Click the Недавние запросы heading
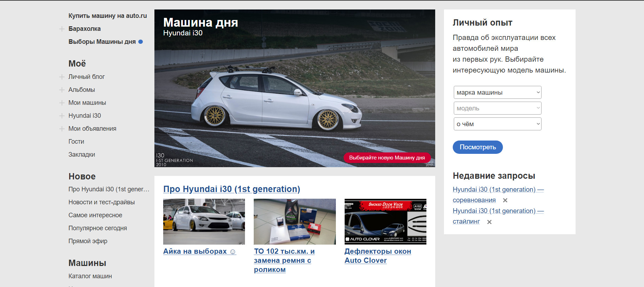Image resolution: width=644 pixels, height=287 pixels. click(x=494, y=176)
